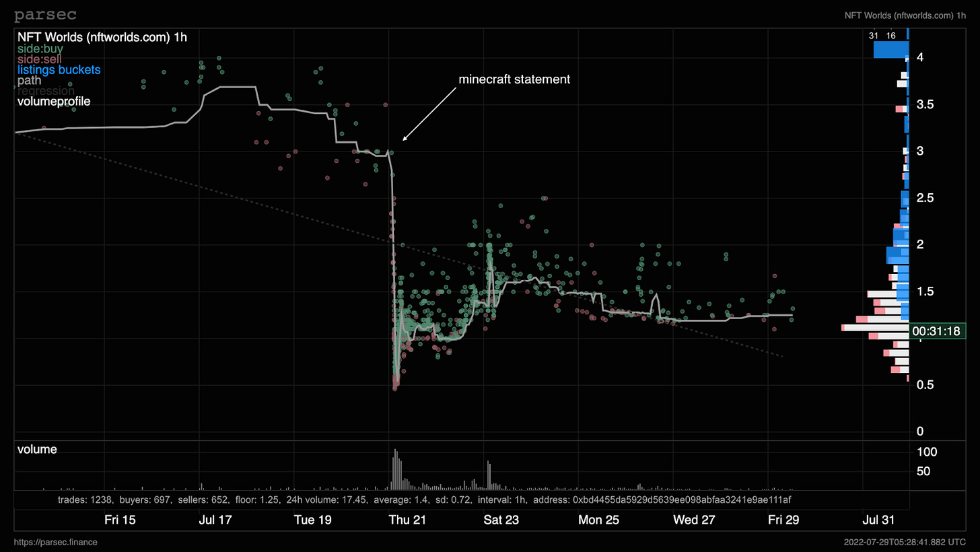Screen dimensions: 980x552
Task: Click the chart title NFT Worlds (nftworlds.com) 1h
Action: [x=102, y=38]
